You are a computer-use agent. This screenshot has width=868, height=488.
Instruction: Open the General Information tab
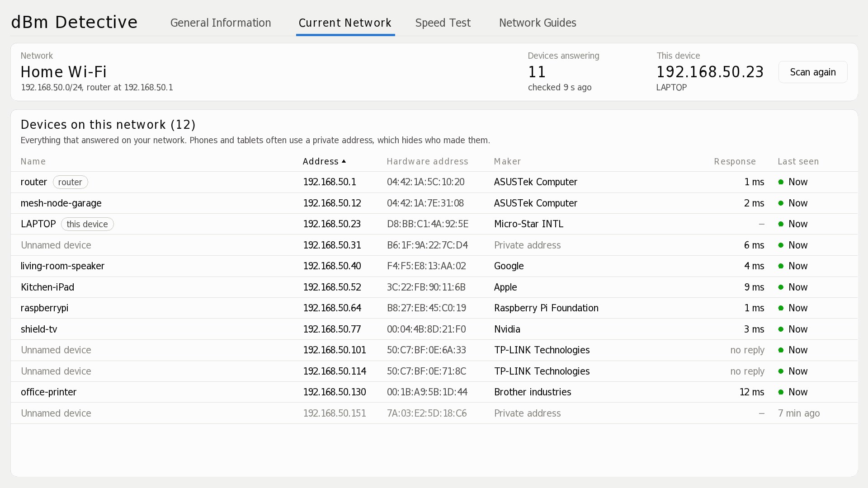pos(221,23)
